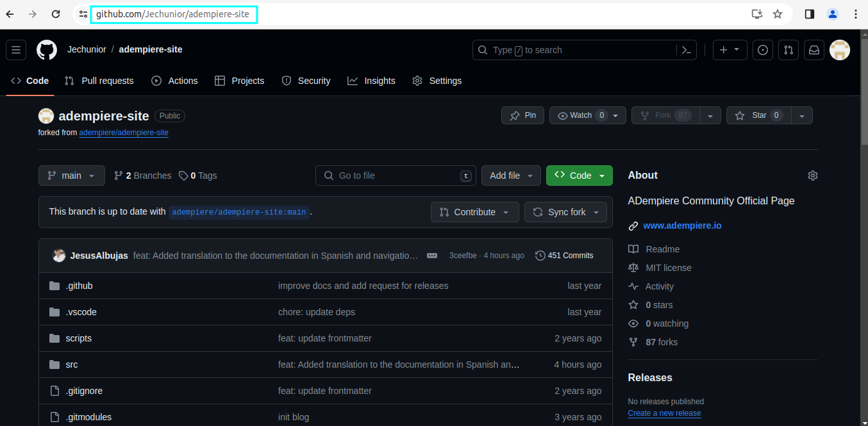
Task: Open the scripts folder
Action: (78, 338)
